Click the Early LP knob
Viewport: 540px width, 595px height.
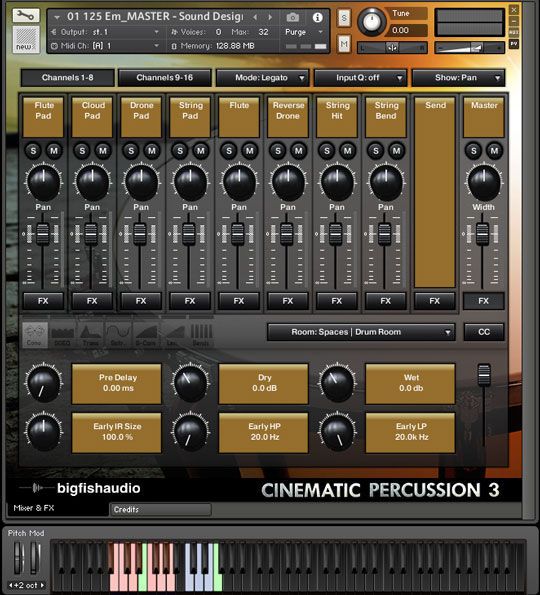pos(337,432)
